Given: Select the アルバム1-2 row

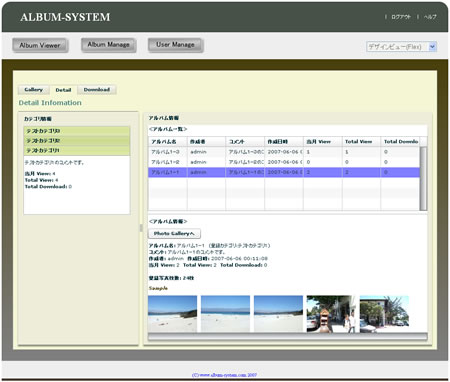Looking at the screenshot, I should [x=284, y=162].
